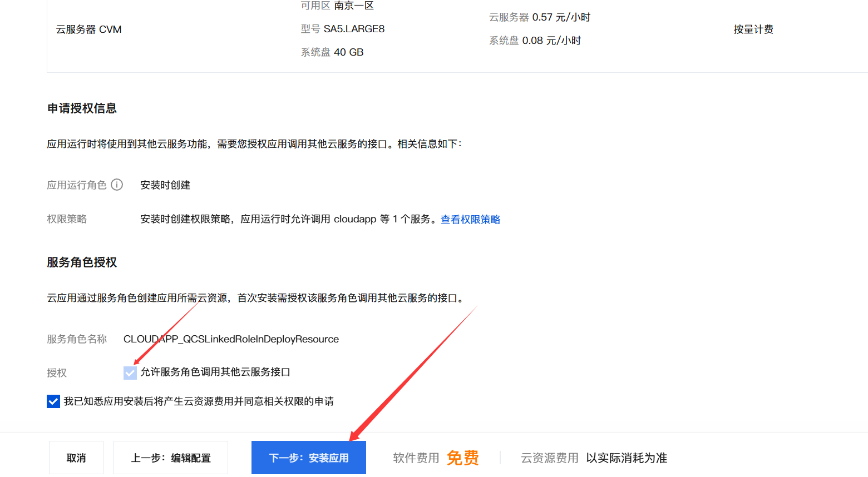Screen dimensions: 868x477
Task: Click the 云服务器 CVM resource name
Action: [x=88, y=29]
